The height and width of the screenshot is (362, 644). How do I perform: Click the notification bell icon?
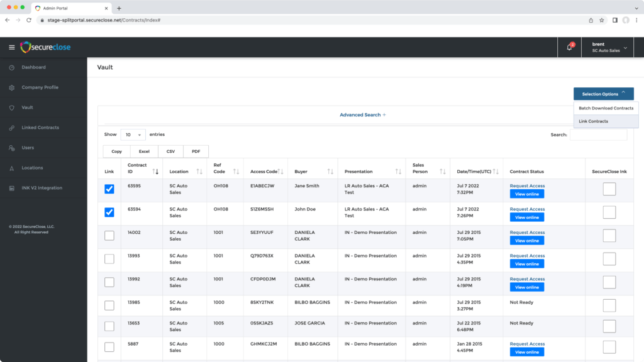click(x=569, y=47)
